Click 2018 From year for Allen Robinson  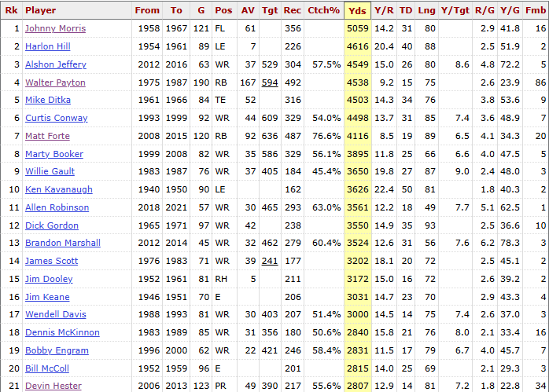[x=149, y=207]
